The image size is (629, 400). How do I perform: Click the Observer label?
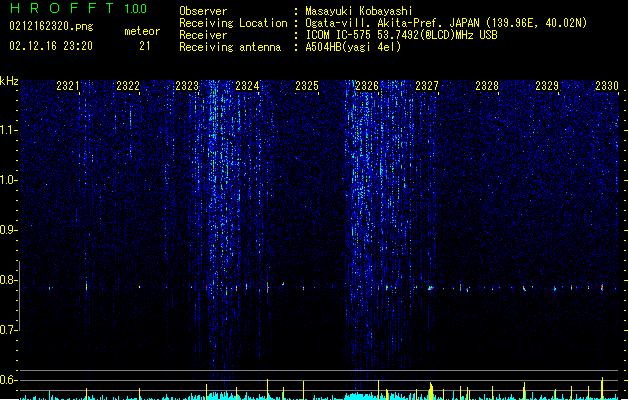tap(203, 11)
